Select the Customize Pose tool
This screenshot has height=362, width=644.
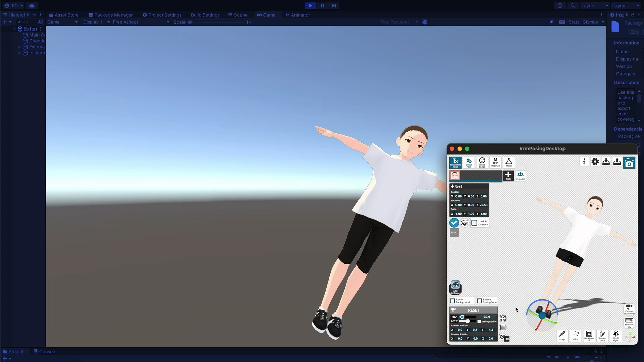pos(455,162)
